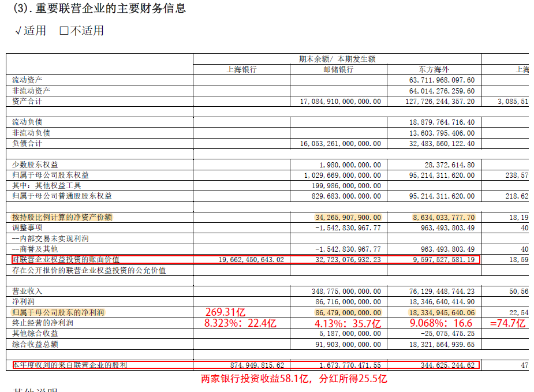Select the 流动负债 row label
Image resolution: width=534 pixels, height=392 pixels.
click(27, 122)
